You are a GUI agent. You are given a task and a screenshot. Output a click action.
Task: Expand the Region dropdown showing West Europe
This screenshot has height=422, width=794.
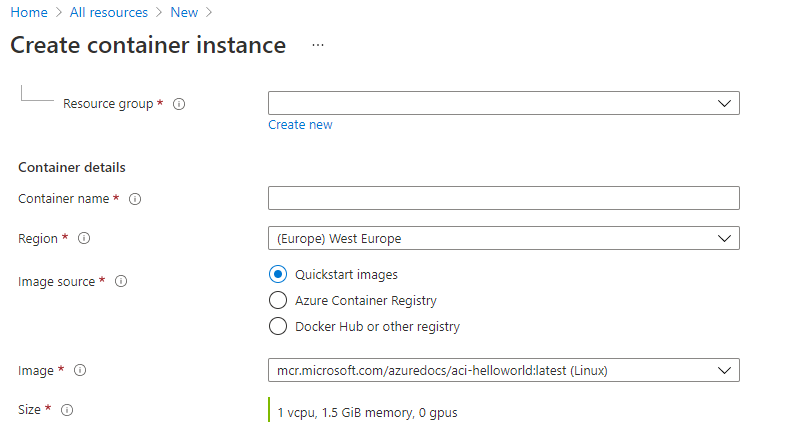pos(504,238)
